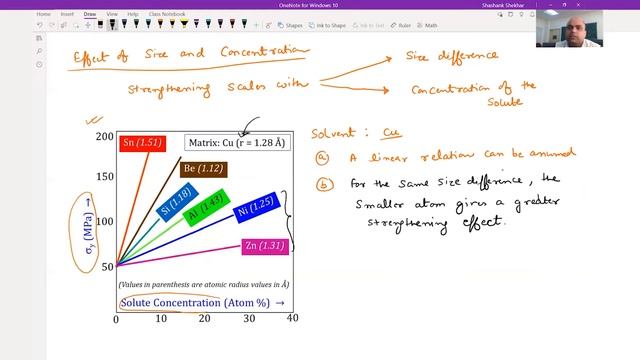
Task: Activate the Lasso Select tool
Action: pyautogui.click(x=76, y=25)
